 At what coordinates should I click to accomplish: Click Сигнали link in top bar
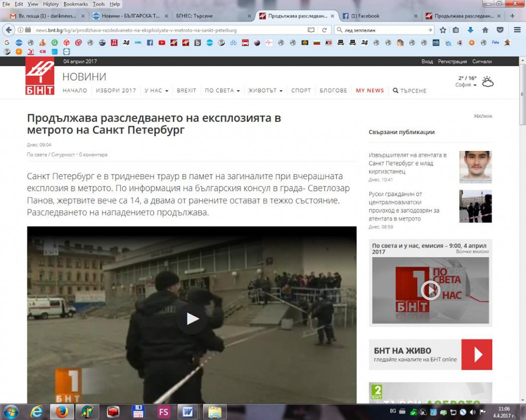coord(482,61)
